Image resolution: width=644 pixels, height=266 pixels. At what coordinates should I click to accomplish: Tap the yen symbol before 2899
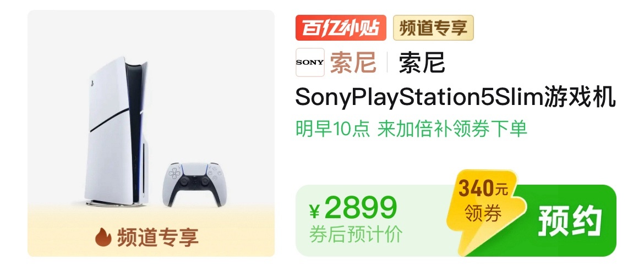[315, 212]
